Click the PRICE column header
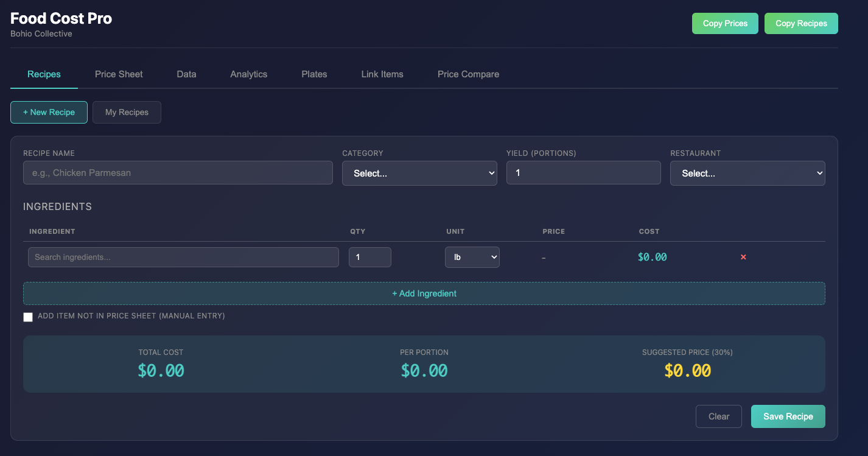 [554, 231]
